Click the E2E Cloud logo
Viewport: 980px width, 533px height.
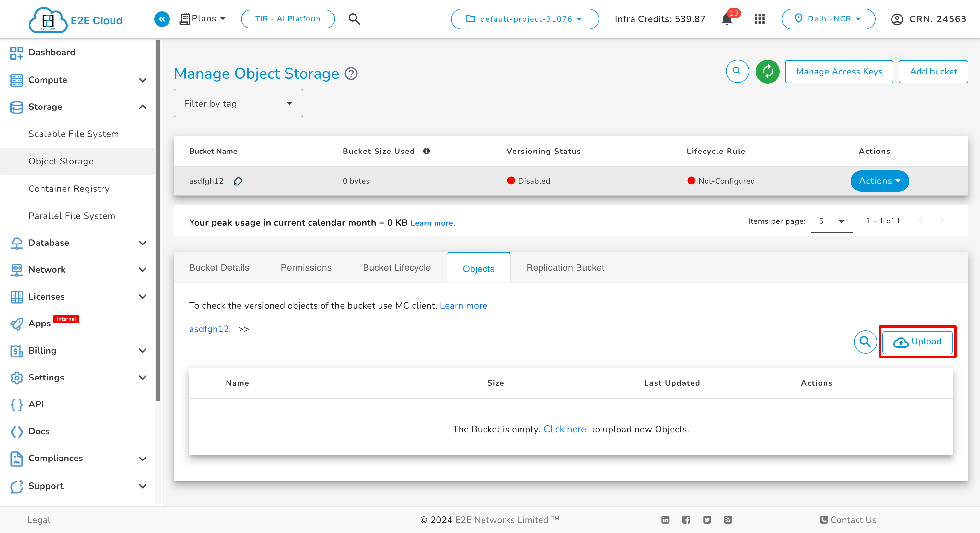coord(75,20)
